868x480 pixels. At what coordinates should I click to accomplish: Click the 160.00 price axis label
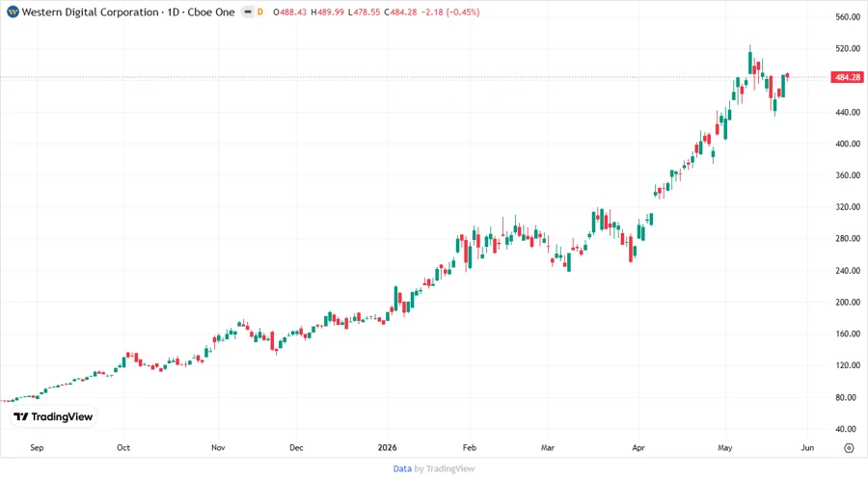(848, 333)
